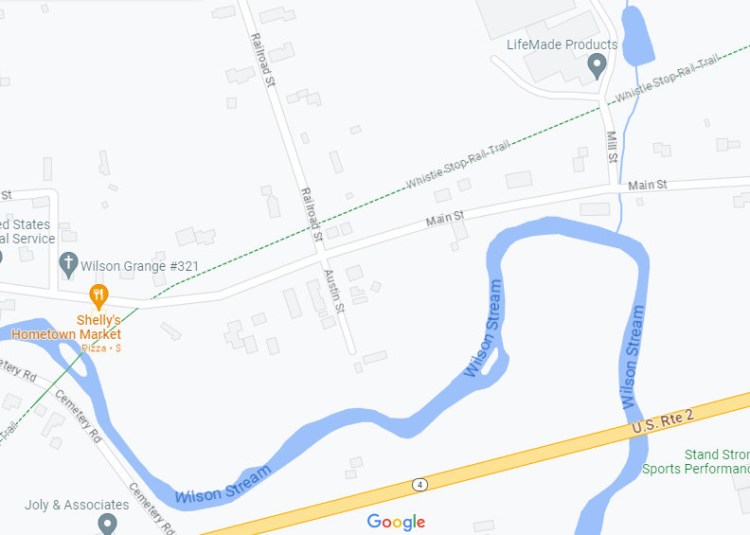
Task: Click the Joly & Associates map pin
Action: coord(107,524)
